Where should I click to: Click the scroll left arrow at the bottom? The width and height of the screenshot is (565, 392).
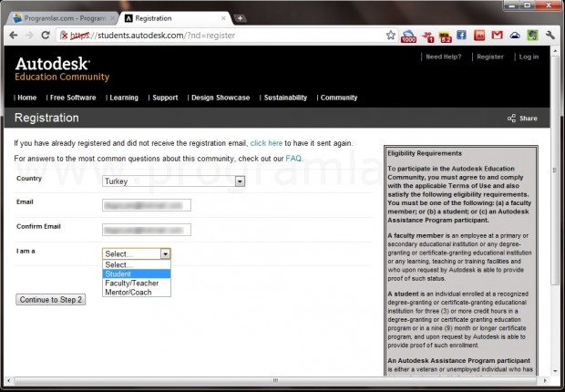click(x=8, y=380)
